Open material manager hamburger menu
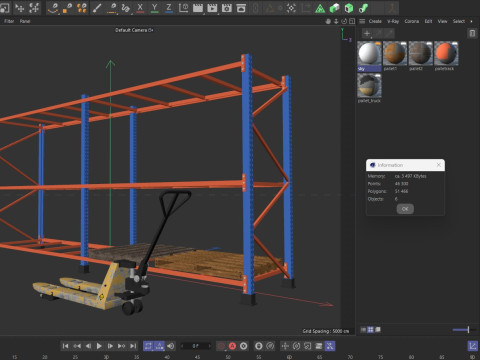 362,21
